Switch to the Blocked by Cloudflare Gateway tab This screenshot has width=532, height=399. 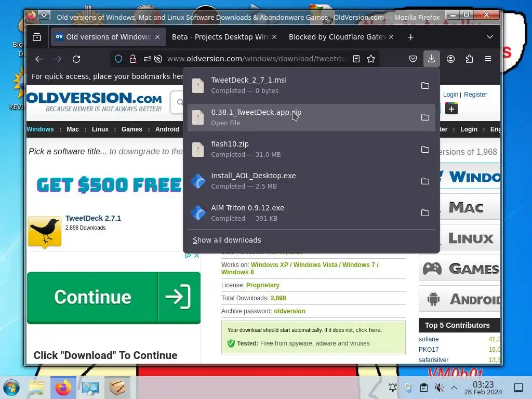pyautogui.click(x=338, y=37)
